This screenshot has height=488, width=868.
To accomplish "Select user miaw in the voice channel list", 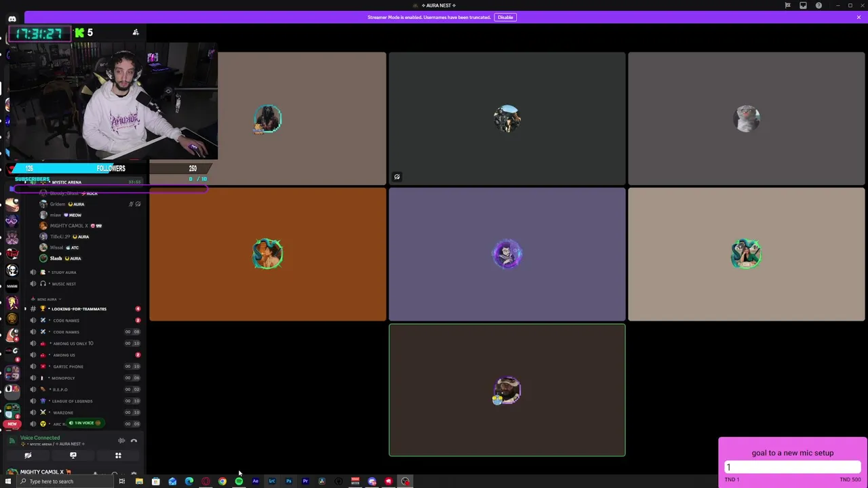I will [60, 215].
